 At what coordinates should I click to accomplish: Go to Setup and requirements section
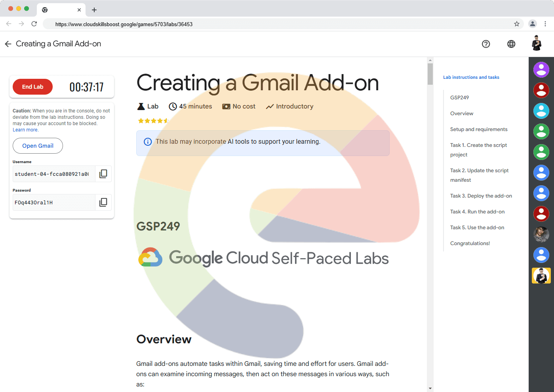[x=479, y=129]
